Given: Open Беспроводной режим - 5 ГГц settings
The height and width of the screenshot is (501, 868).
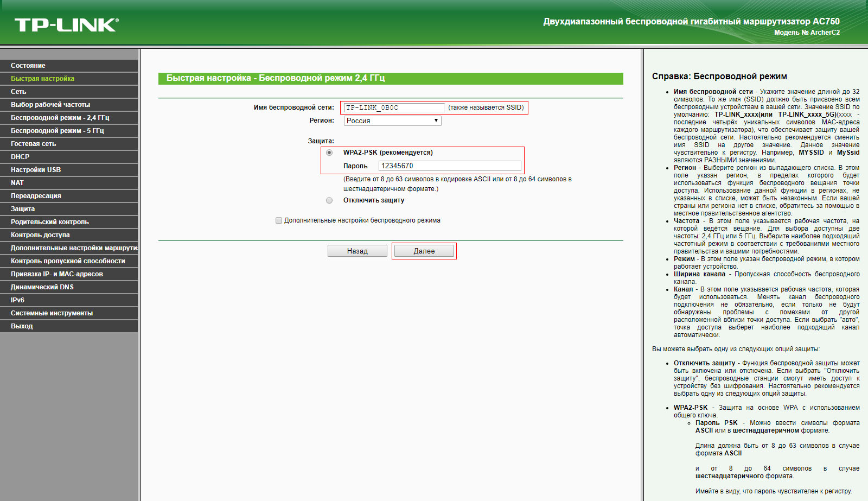Looking at the screenshot, I should 69,131.
